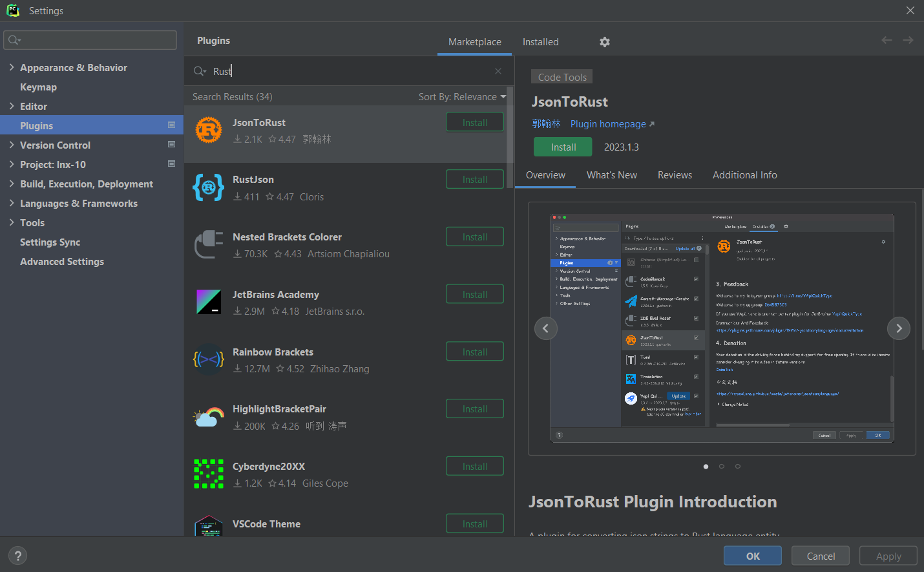Viewport: 924px width, 572px height.
Task: Click the Rainbow Brackets plugin icon
Action: [x=209, y=359]
